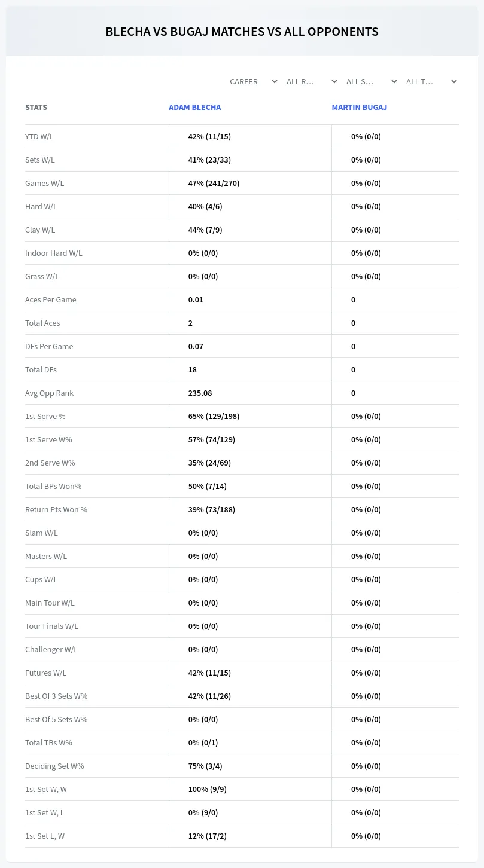The width and height of the screenshot is (484, 868).
Task: Select the YTD W/L row label
Action: click(x=39, y=136)
